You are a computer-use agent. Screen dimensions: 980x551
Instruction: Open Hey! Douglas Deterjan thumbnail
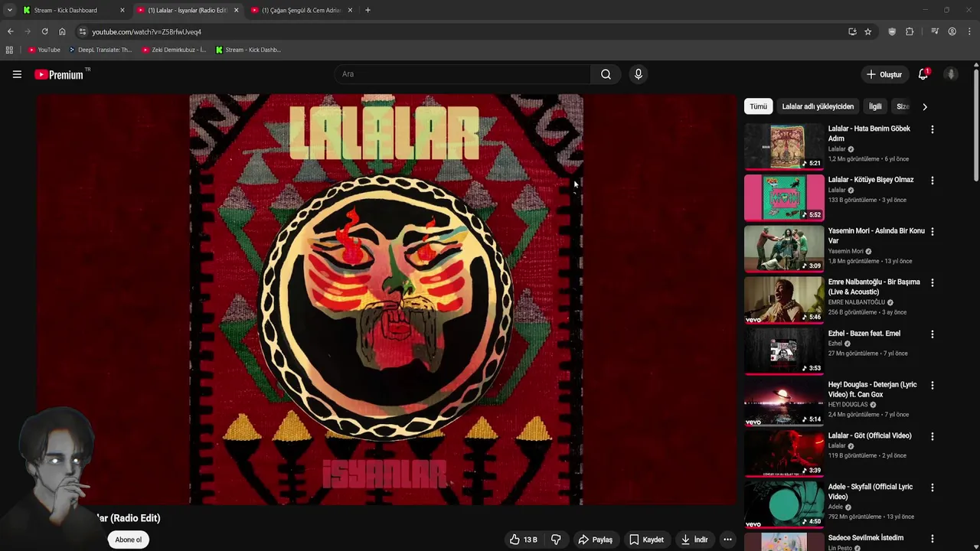pos(784,402)
